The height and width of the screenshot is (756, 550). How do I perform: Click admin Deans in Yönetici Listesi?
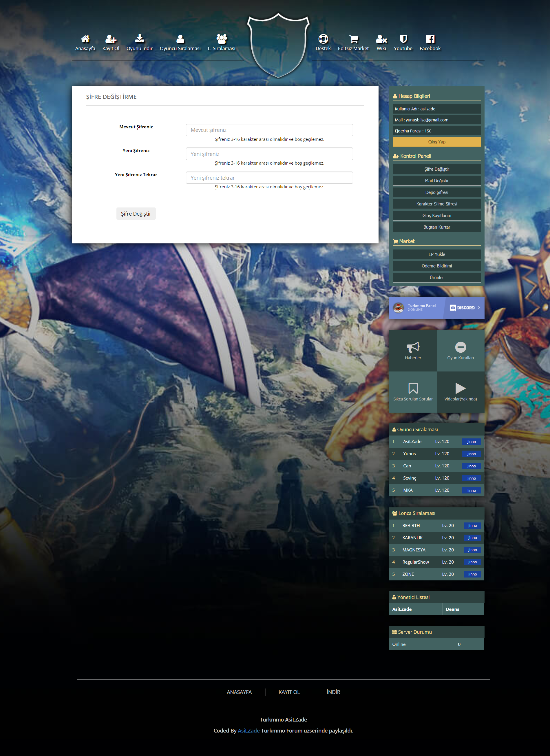[x=452, y=609]
